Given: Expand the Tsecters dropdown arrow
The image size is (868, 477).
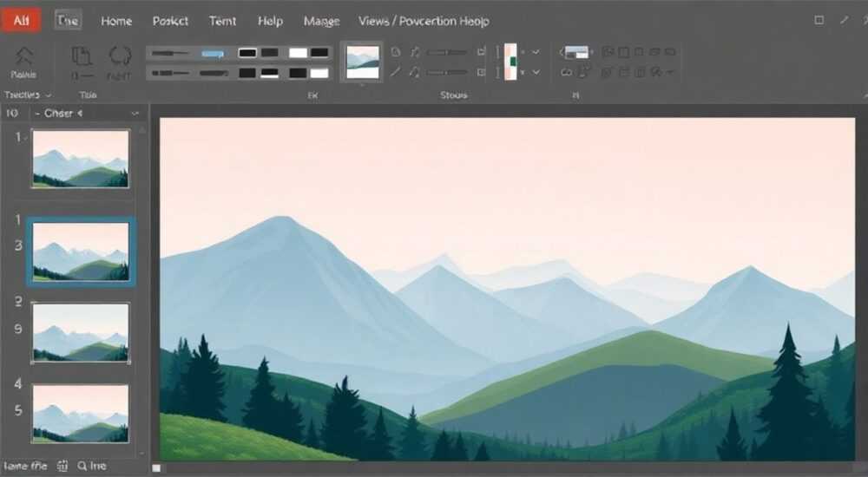Looking at the screenshot, I should [48, 95].
